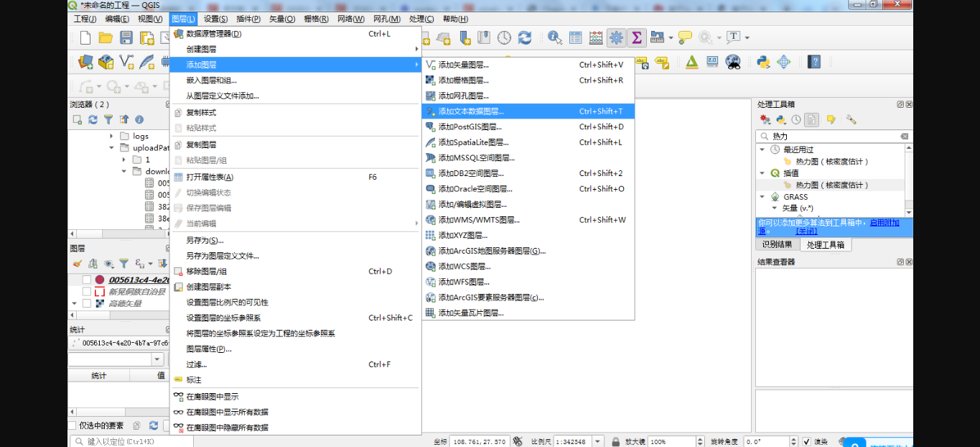Open the field dropdown in Statistics panel
The width and height of the screenshot is (980, 447).
tap(157, 359)
